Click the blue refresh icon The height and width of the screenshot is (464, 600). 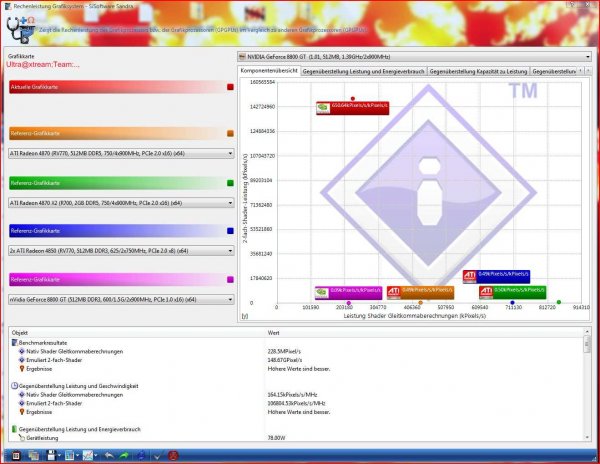click(141, 455)
